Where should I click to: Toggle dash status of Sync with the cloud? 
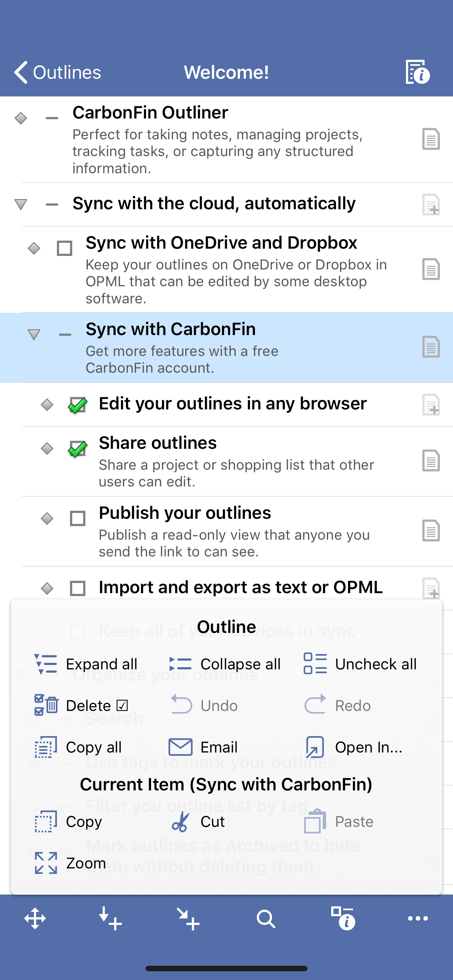pyautogui.click(x=52, y=204)
